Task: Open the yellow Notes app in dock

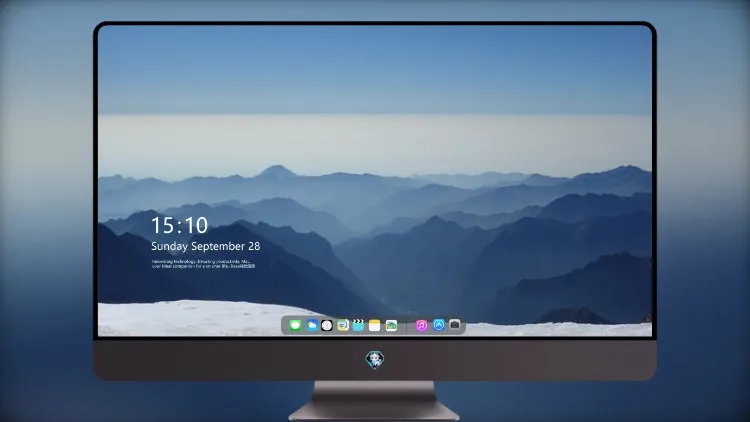Action: pyautogui.click(x=375, y=326)
